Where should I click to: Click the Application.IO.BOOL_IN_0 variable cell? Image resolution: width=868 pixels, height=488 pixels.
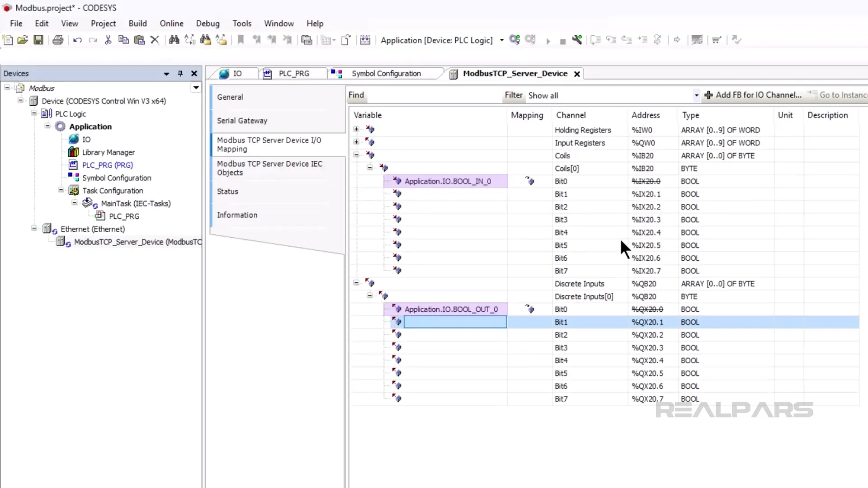pos(445,181)
